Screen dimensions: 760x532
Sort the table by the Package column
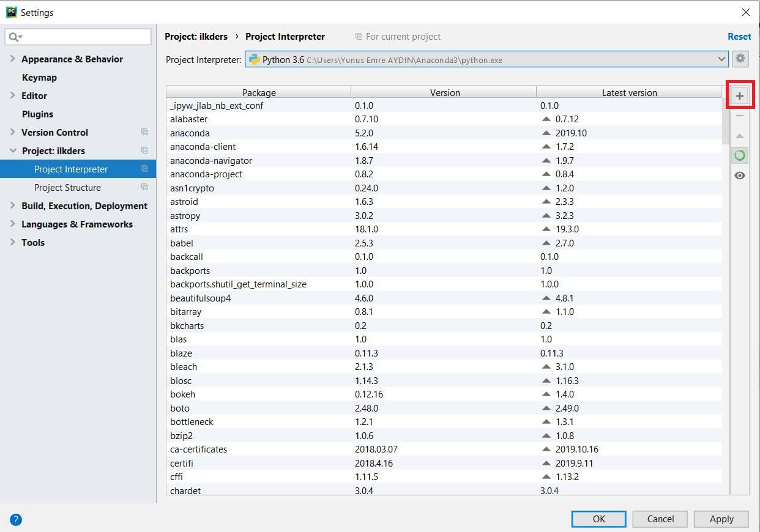click(x=259, y=92)
